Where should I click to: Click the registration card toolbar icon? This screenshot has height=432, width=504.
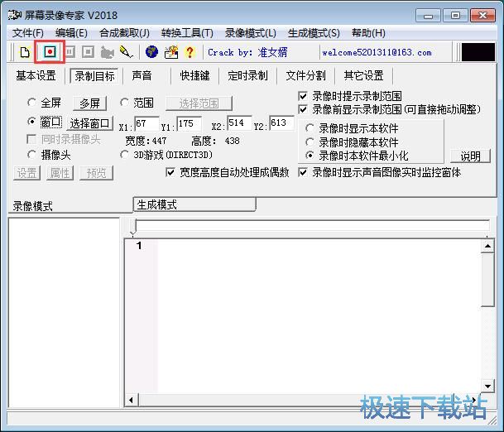pyautogui.click(x=171, y=52)
